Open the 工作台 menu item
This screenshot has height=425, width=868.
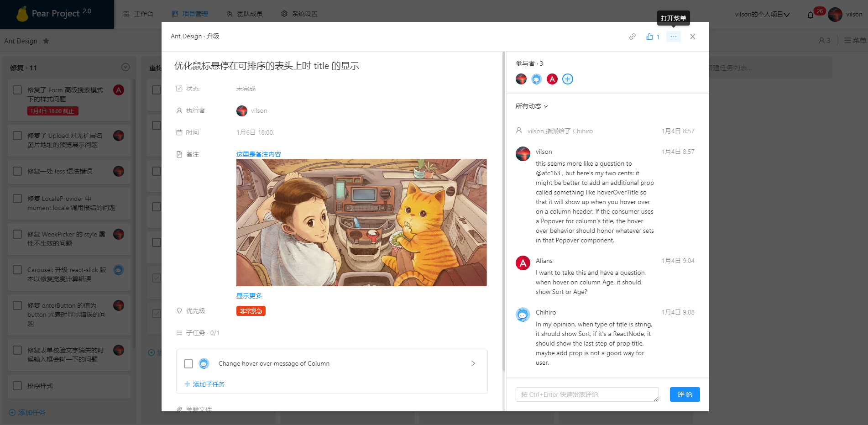click(x=139, y=14)
